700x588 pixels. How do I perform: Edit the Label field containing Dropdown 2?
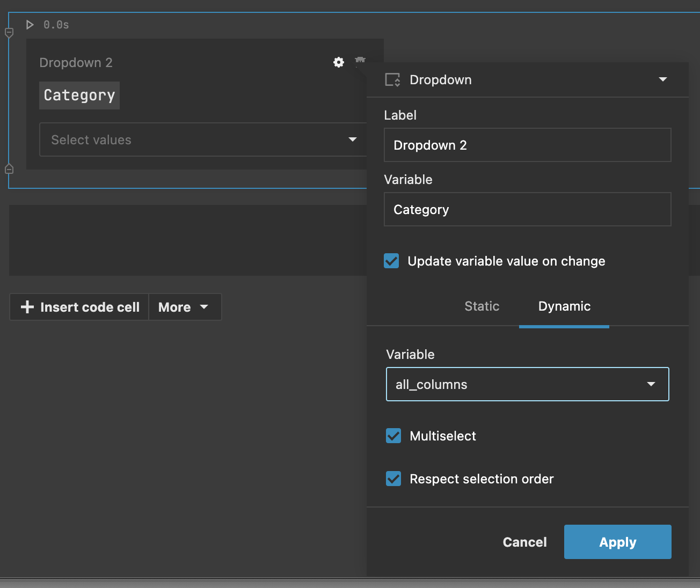tap(527, 145)
